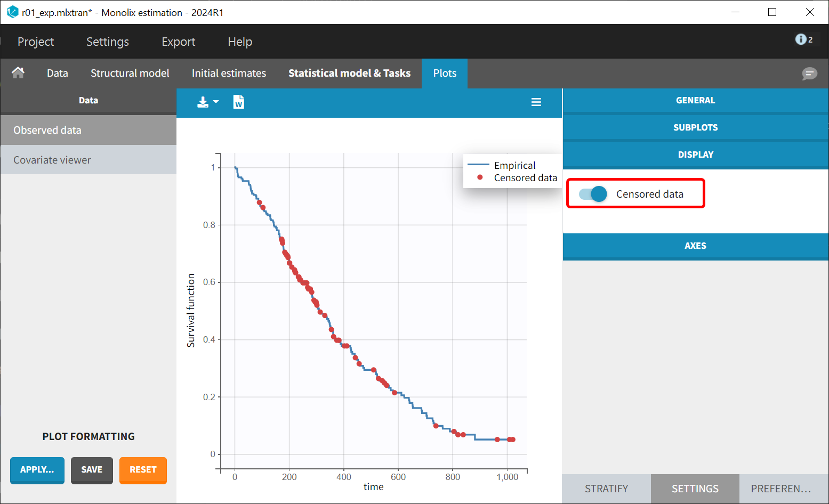Viewport: 829px width, 504px height.
Task: Click the home icon in navigation bar
Action: [x=18, y=73]
